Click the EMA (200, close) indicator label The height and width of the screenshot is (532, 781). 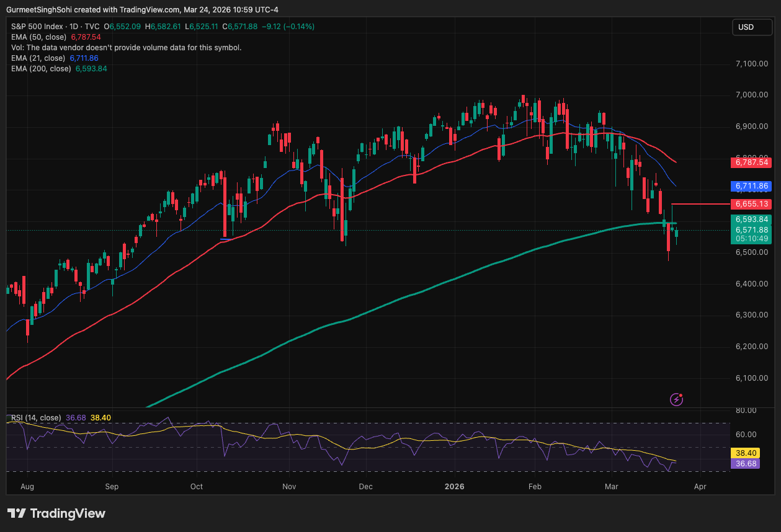click(x=41, y=69)
